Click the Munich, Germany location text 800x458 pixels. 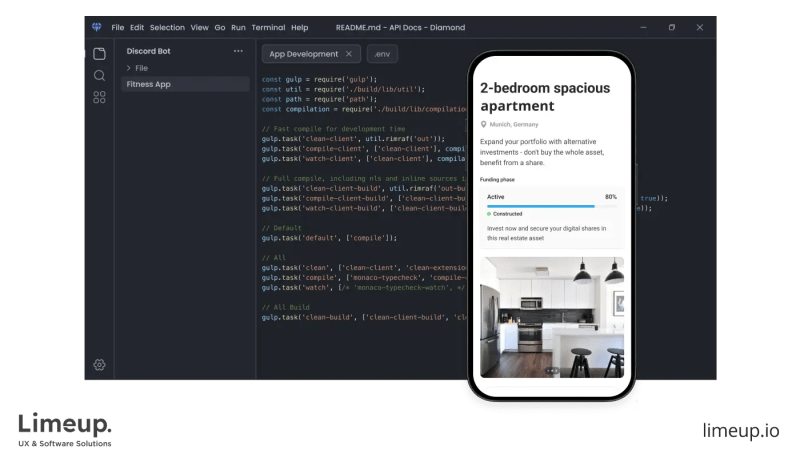coord(514,124)
